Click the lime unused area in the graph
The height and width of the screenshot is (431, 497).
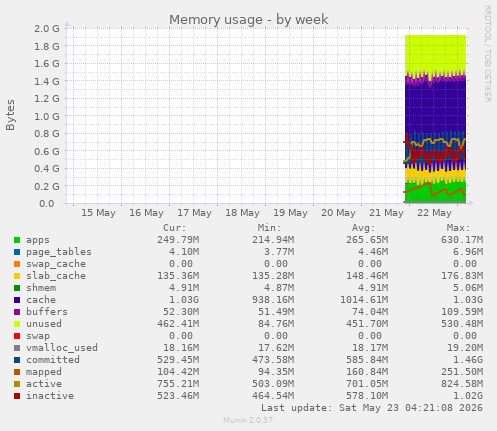(x=435, y=52)
